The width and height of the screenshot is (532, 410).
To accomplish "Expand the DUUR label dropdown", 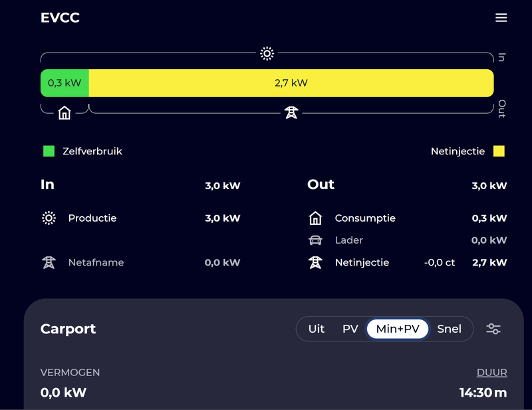I will (x=491, y=373).
